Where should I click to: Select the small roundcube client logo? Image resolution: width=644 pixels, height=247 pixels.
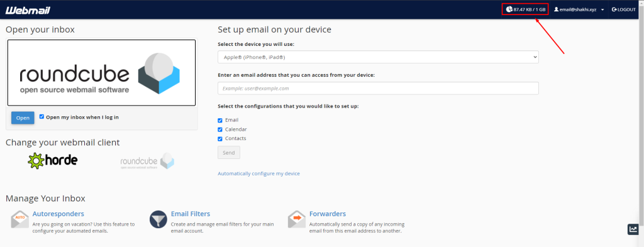pos(147,161)
